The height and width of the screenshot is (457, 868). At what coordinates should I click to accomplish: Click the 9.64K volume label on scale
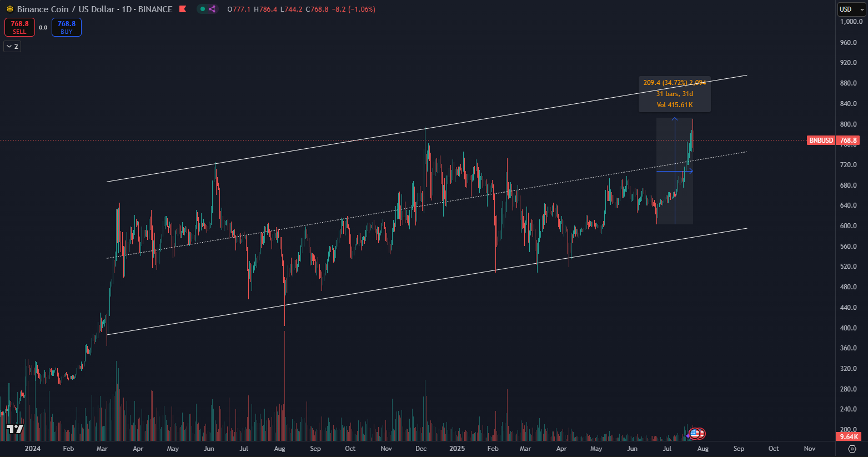[x=849, y=437]
